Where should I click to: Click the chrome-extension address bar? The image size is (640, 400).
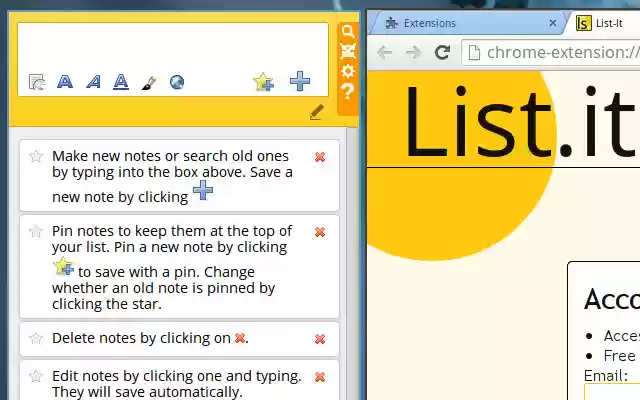[x=551, y=53]
